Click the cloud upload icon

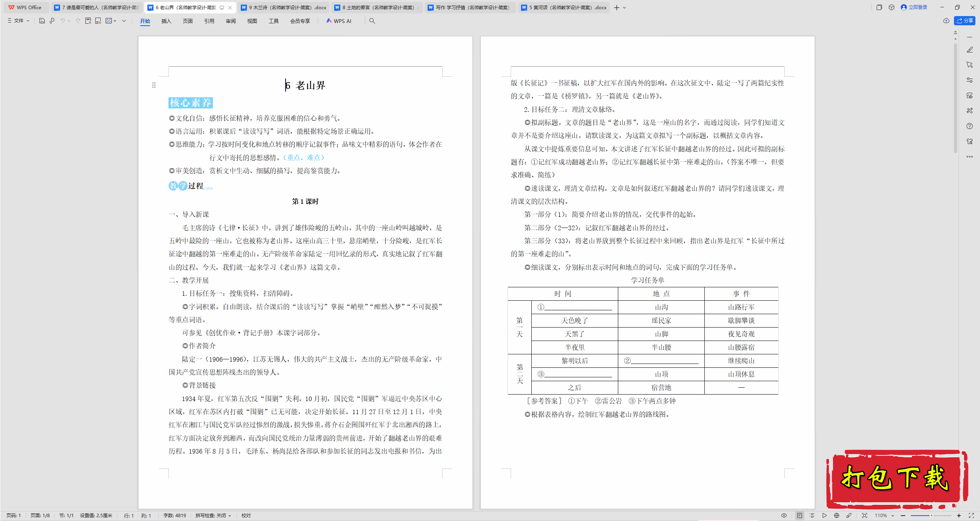tap(946, 21)
